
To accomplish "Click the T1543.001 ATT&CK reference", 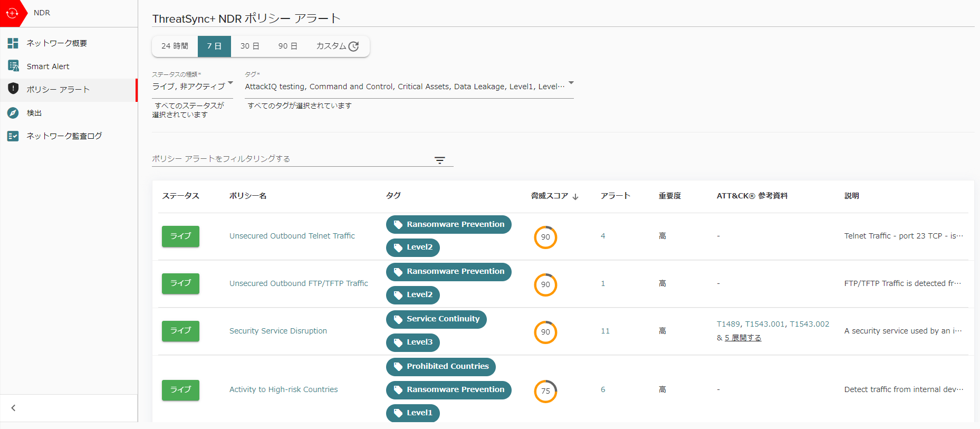I will coord(765,324).
